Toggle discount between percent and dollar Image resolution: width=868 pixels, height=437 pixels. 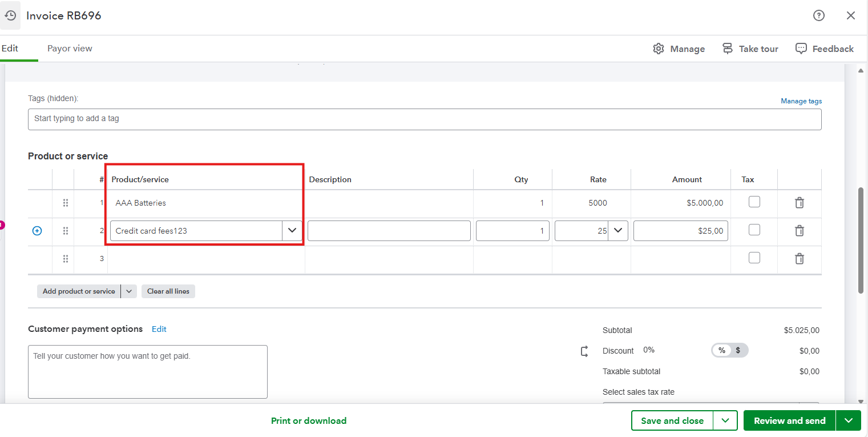coord(729,350)
